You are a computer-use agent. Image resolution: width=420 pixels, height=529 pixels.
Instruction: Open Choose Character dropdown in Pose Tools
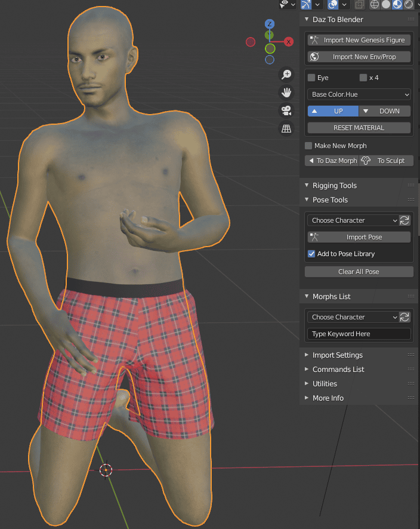tap(353, 220)
